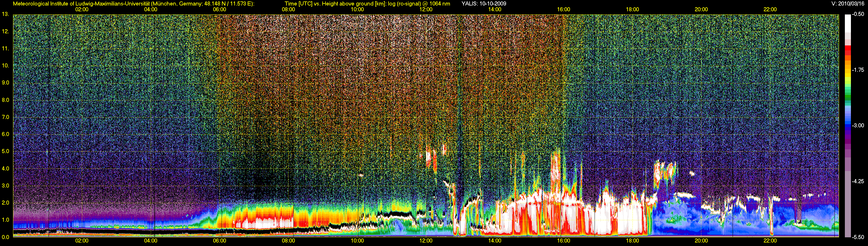This screenshot has width=868, height=246.
Task: Click the 5.0 height axis label
Action: click(5, 151)
